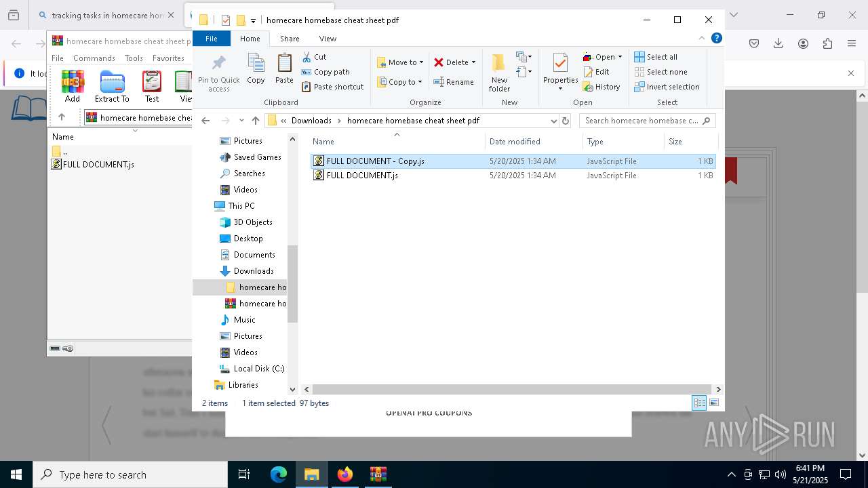
Task: Open the Copy to dropdown
Action: click(x=399, y=82)
